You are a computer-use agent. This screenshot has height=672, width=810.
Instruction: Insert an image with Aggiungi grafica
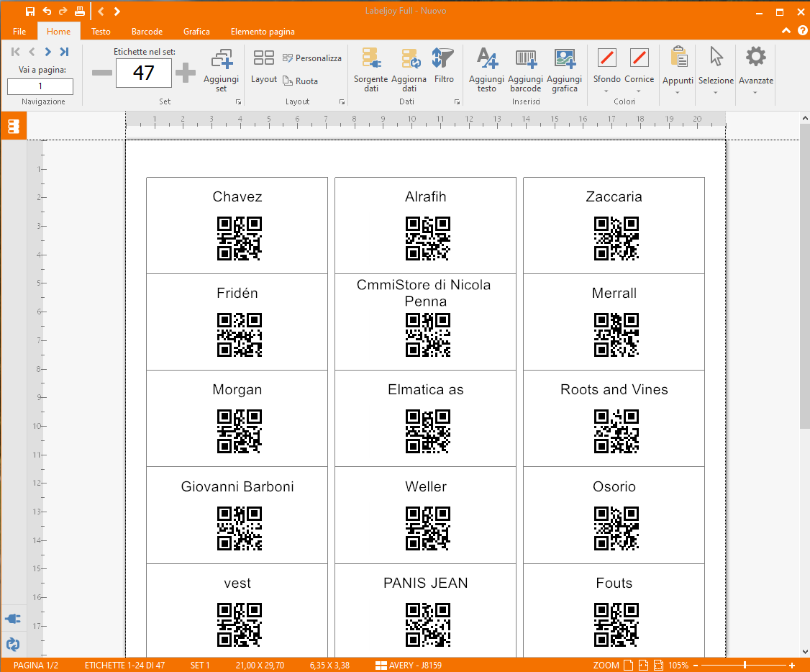coord(564,71)
